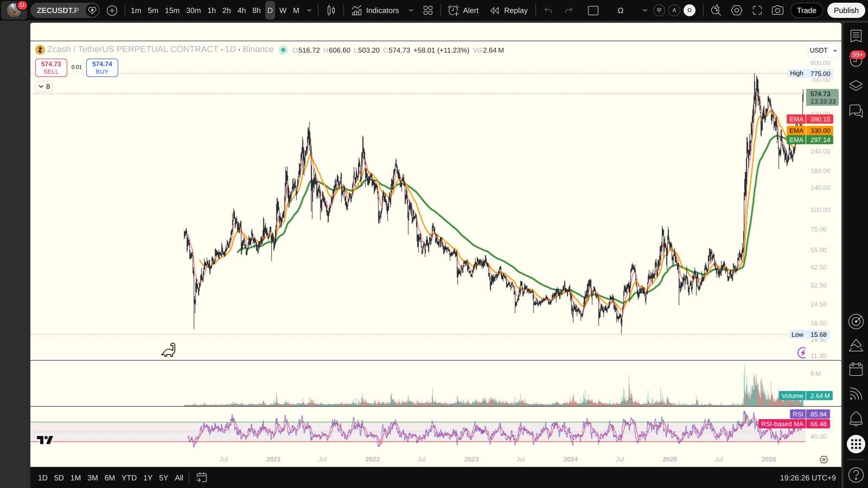The height and width of the screenshot is (488, 868).
Task: Click the 19:26:26 UTC+9 timezone clock
Action: [808, 478]
